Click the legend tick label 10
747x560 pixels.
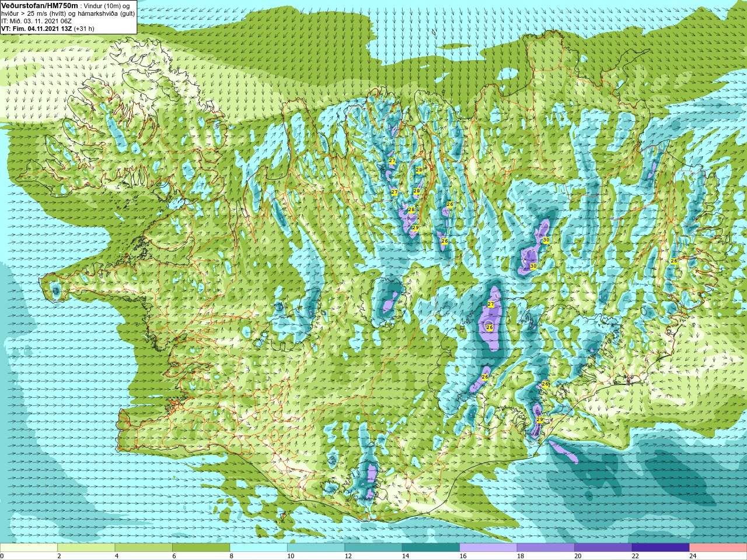[x=291, y=556]
